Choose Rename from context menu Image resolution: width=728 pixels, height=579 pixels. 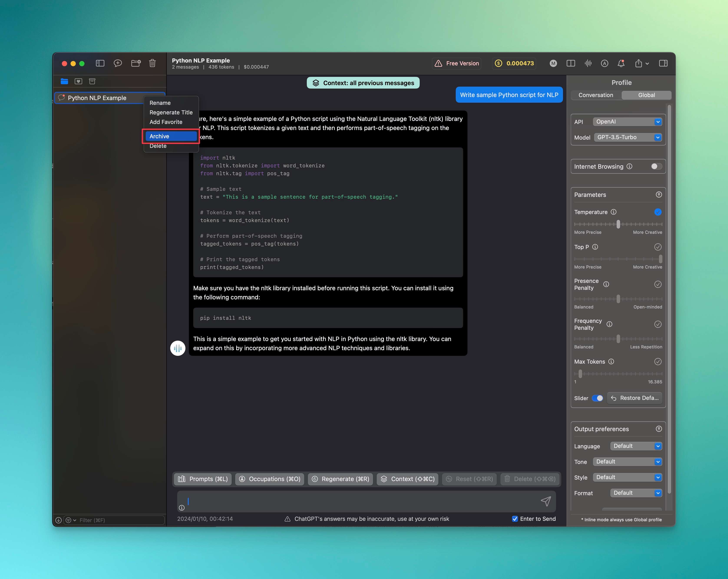171,103
